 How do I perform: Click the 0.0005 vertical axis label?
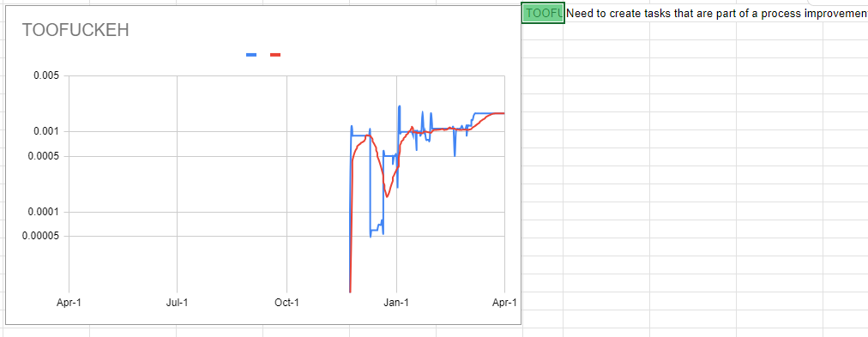[x=45, y=156]
